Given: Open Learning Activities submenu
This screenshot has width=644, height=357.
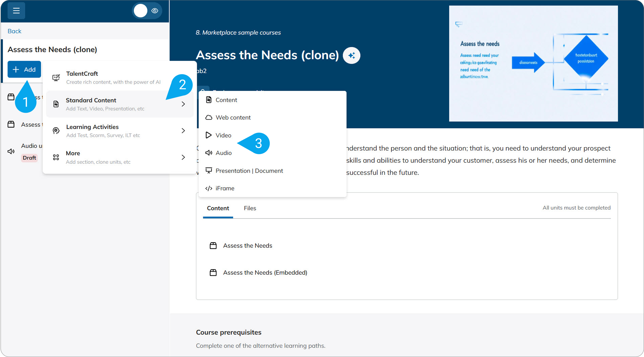Looking at the screenshot, I should (120, 130).
